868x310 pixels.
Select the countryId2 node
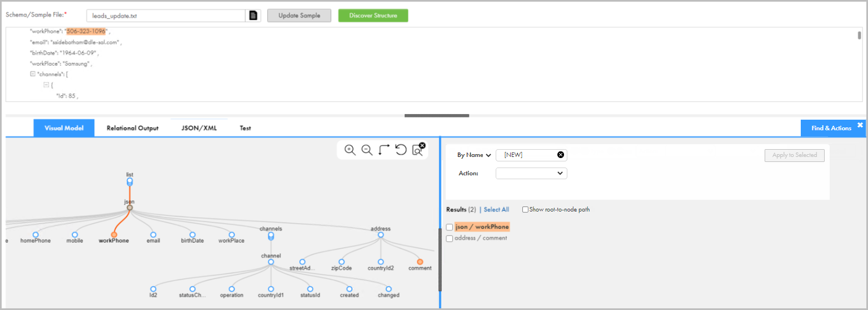point(381,262)
